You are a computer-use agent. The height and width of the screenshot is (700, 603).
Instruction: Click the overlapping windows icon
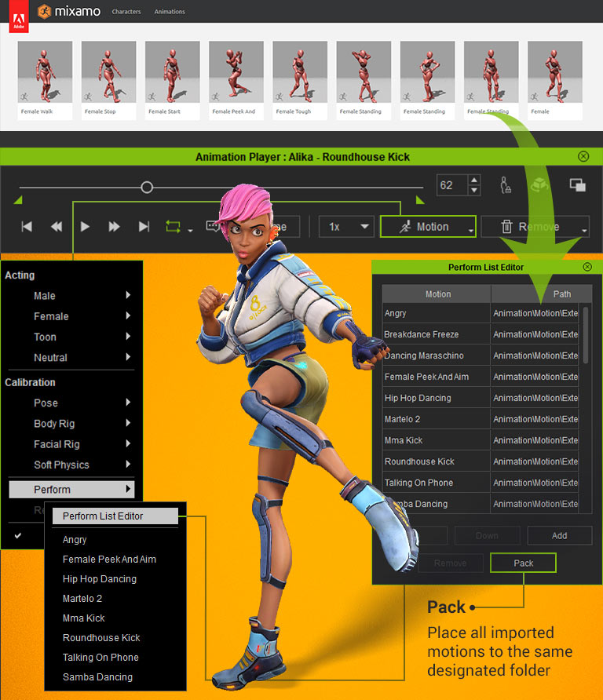(x=577, y=185)
